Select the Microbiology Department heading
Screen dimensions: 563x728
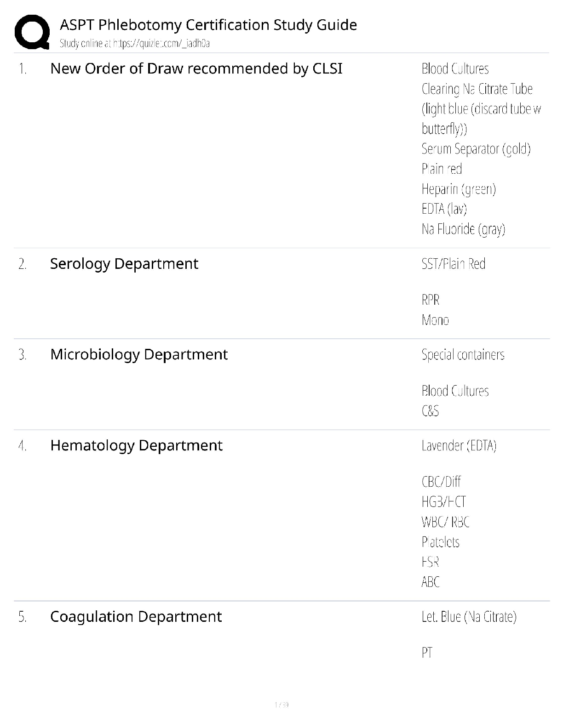point(139,354)
